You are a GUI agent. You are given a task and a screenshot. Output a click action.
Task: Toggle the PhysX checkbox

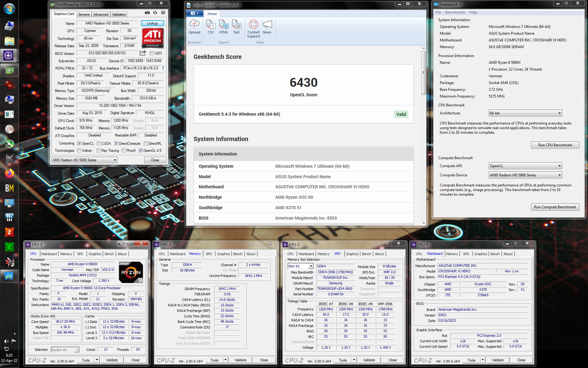[123, 151]
